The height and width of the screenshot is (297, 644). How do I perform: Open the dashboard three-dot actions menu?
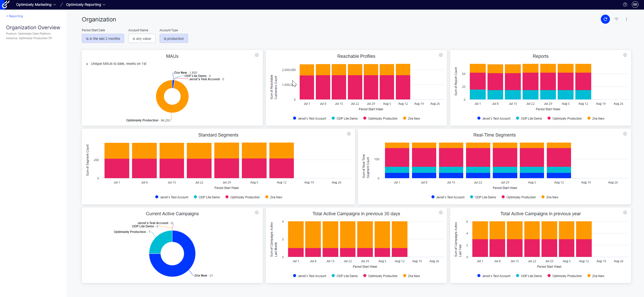pyautogui.click(x=626, y=19)
